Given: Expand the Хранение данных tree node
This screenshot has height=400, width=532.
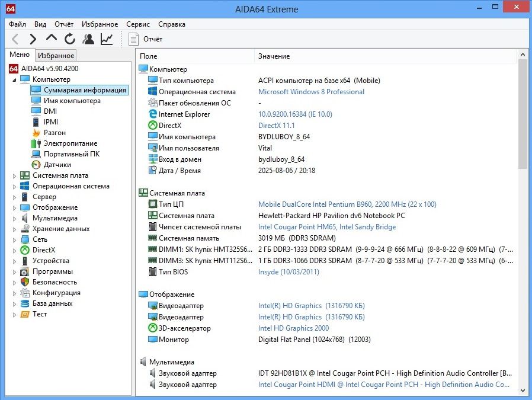Looking at the screenshot, I should pyautogui.click(x=14, y=229).
